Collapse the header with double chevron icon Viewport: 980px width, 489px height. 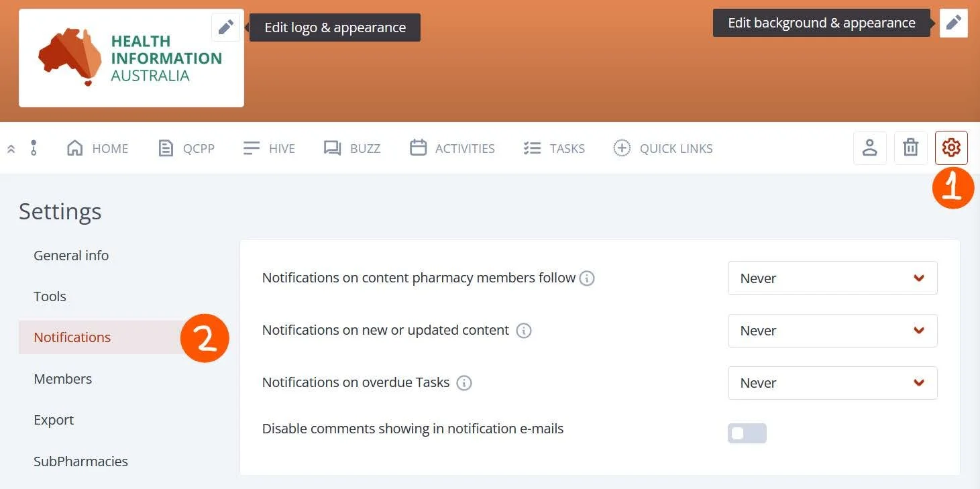pos(11,149)
